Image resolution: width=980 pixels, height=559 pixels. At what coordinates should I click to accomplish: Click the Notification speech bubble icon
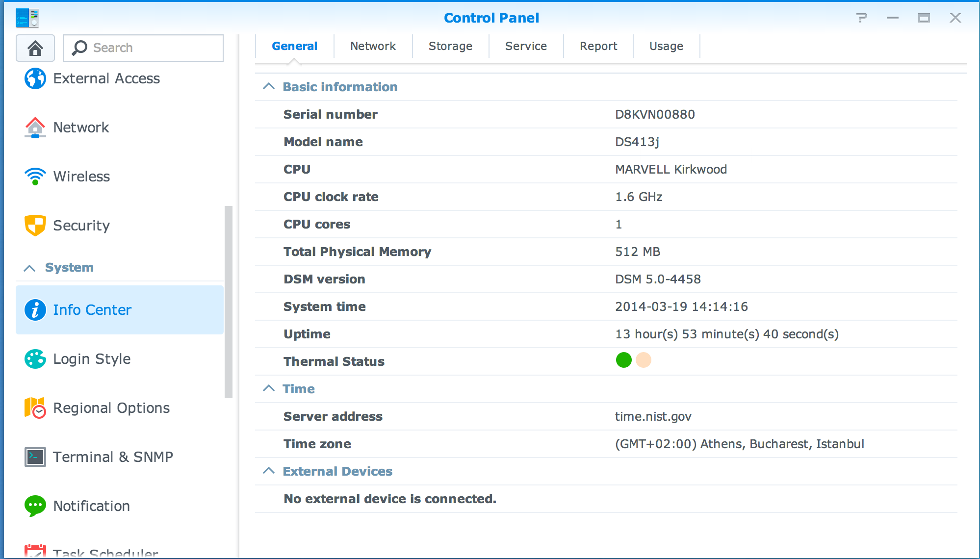click(x=35, y=506)
